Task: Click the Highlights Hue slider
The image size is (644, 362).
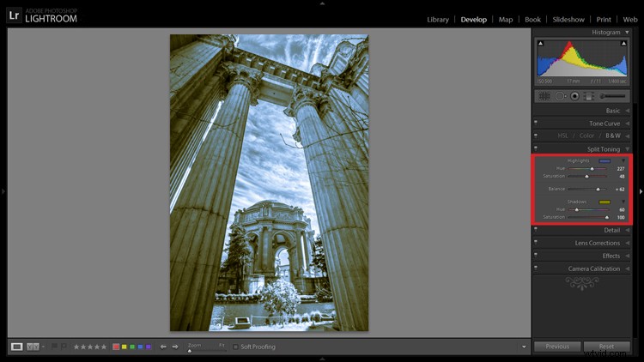Action: tap(587, 169)
